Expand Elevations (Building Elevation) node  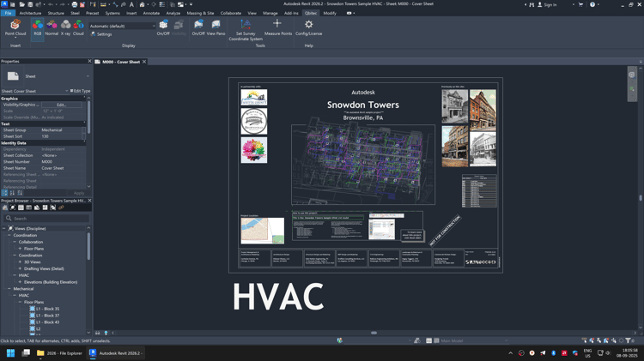(x=20, y=282)
